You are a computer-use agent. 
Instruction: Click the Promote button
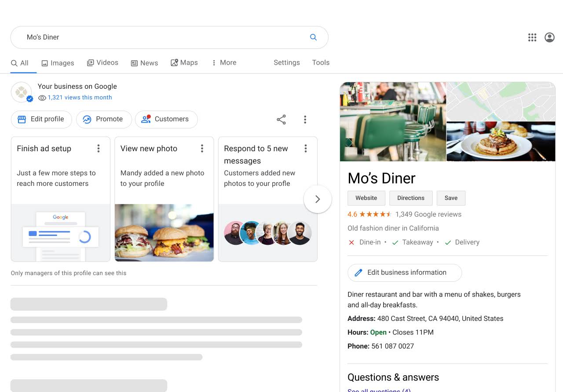(104, 120)
